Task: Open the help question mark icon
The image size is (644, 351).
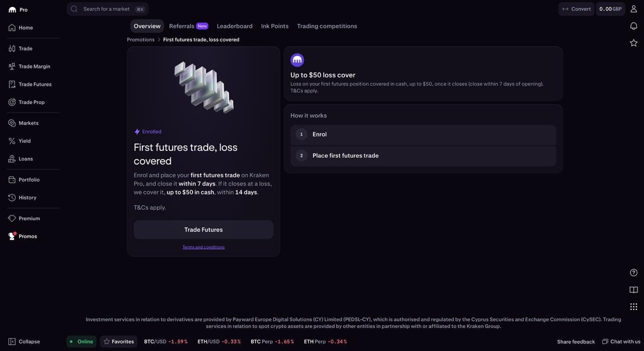Action: (x=633, y=273)
